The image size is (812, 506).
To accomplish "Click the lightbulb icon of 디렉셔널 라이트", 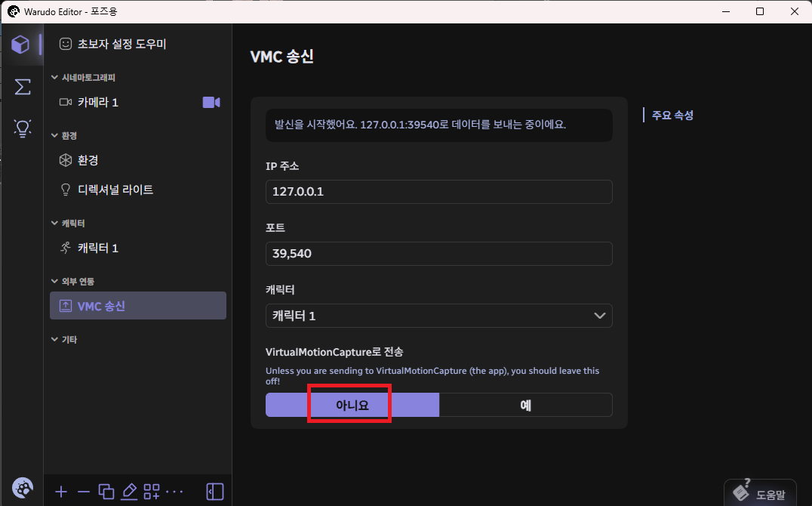I will (65, 190).
